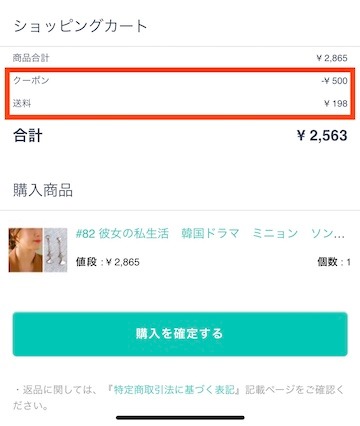
Task: Tap the 商品合計 subtotal row
Action: 180,58
